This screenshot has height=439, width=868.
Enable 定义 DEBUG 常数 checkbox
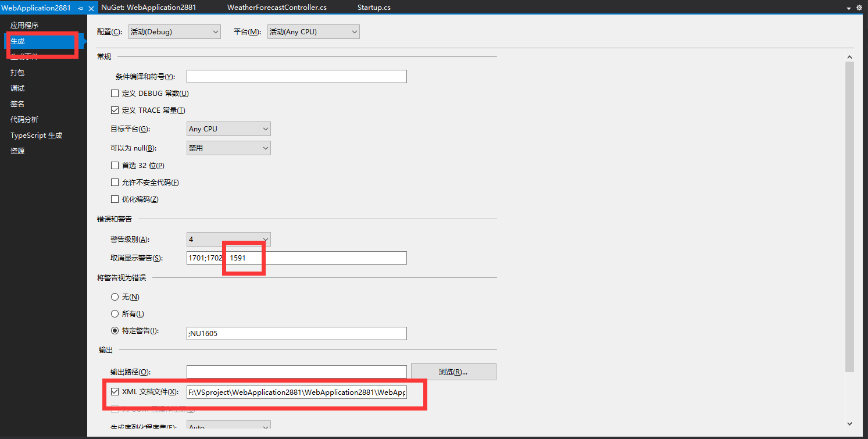pos(115,94)
